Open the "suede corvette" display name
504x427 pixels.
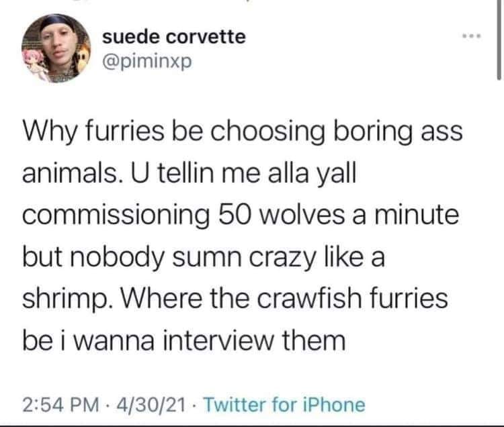pos(173,36)
